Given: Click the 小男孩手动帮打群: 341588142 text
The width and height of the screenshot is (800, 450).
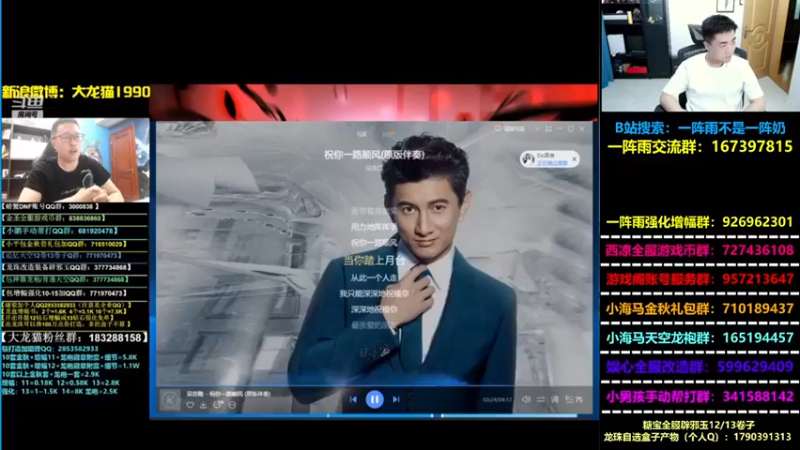Looking at the screenshot, I should (699, 396).
